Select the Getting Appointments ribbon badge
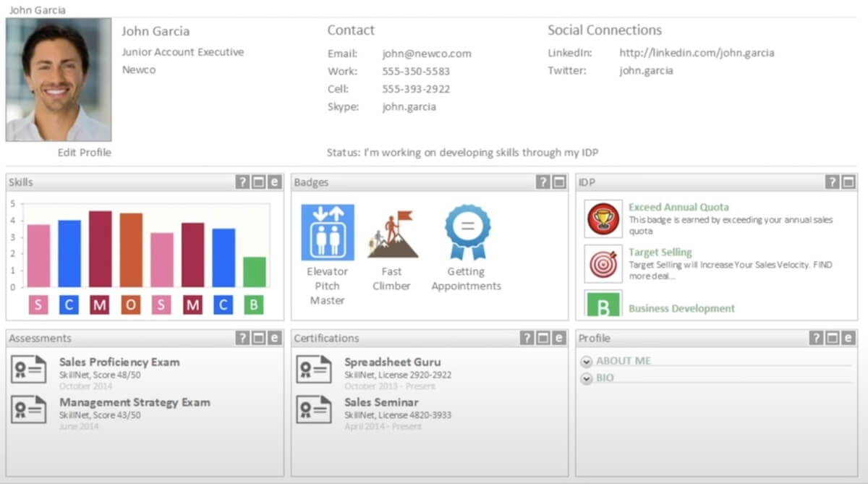Screen dimensions: 868x484 pos(467,232)
